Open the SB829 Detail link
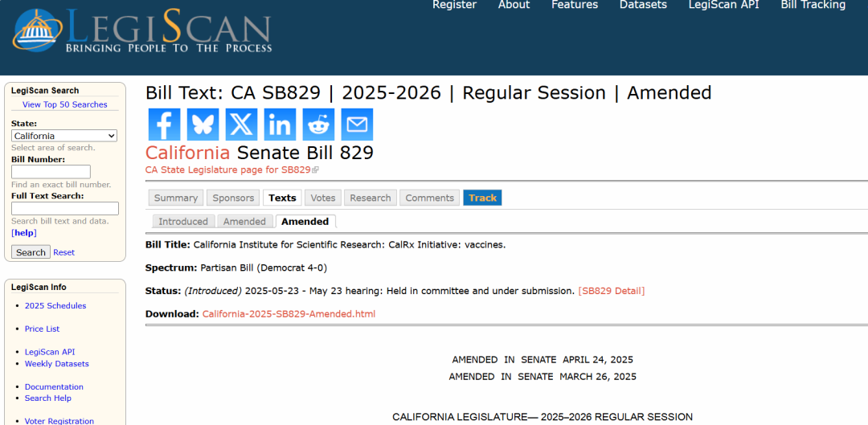This screenshot has height=425, width=868. tap(611, 291)
